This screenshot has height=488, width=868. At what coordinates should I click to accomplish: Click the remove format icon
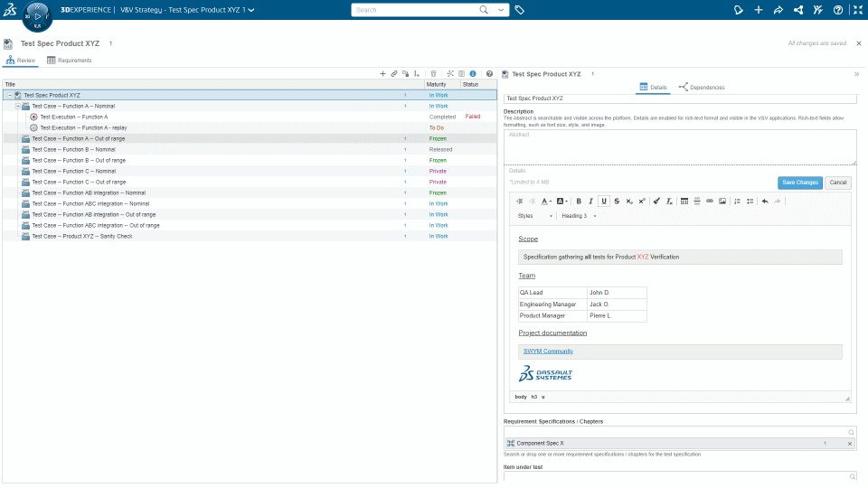pos(669,202)
